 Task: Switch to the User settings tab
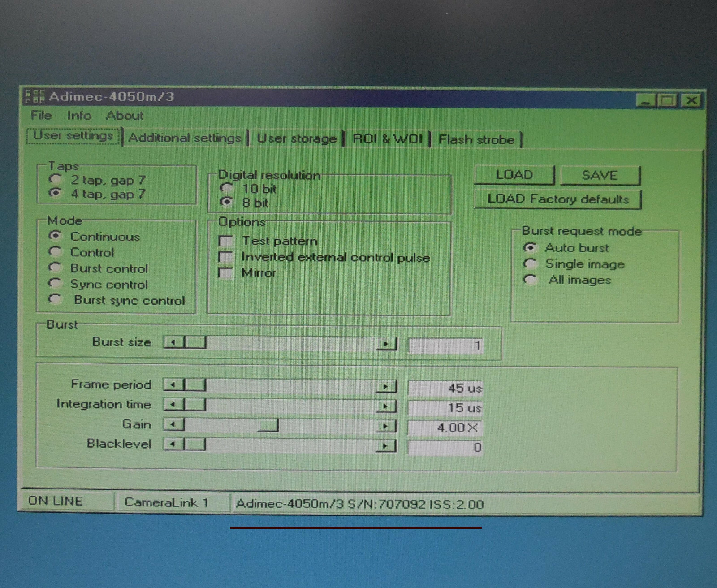click(73, 136)
